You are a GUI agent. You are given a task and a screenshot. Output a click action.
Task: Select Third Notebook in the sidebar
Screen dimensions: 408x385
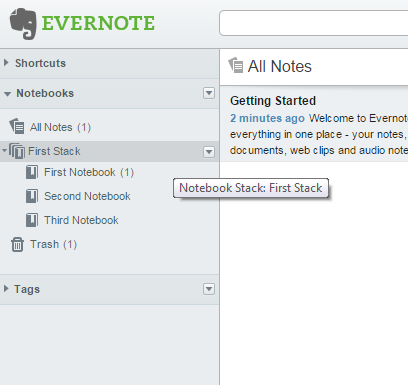[x=81, y=220]
